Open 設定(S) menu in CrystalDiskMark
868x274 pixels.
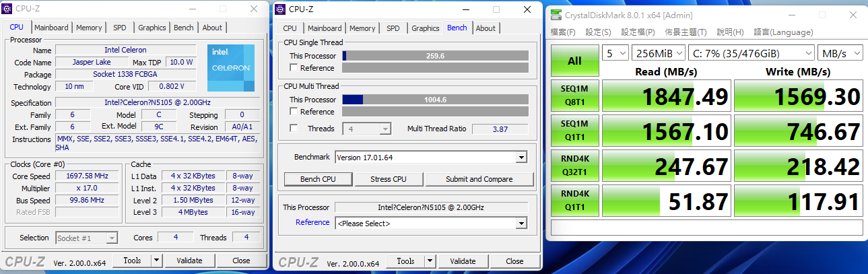(598, 32)
